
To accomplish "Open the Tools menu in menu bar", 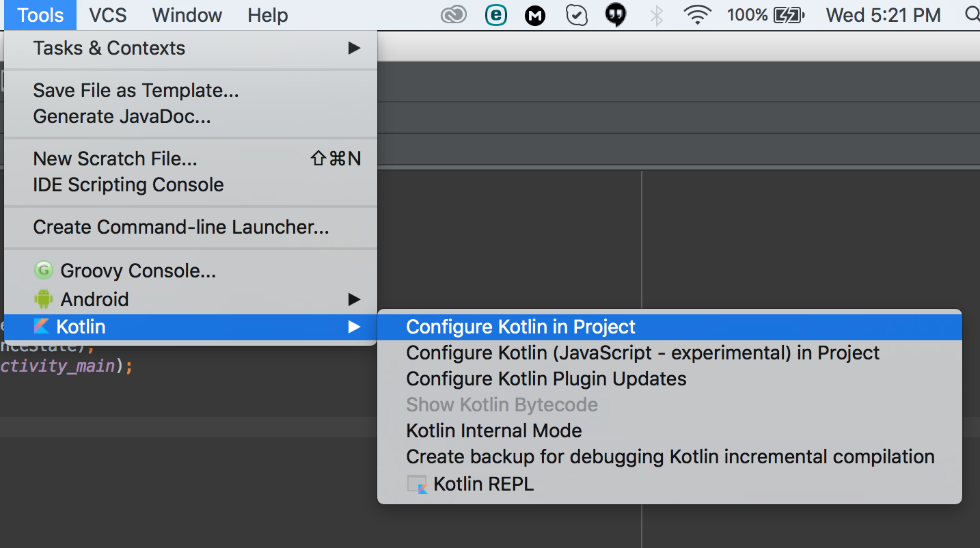I will (40, 15).
